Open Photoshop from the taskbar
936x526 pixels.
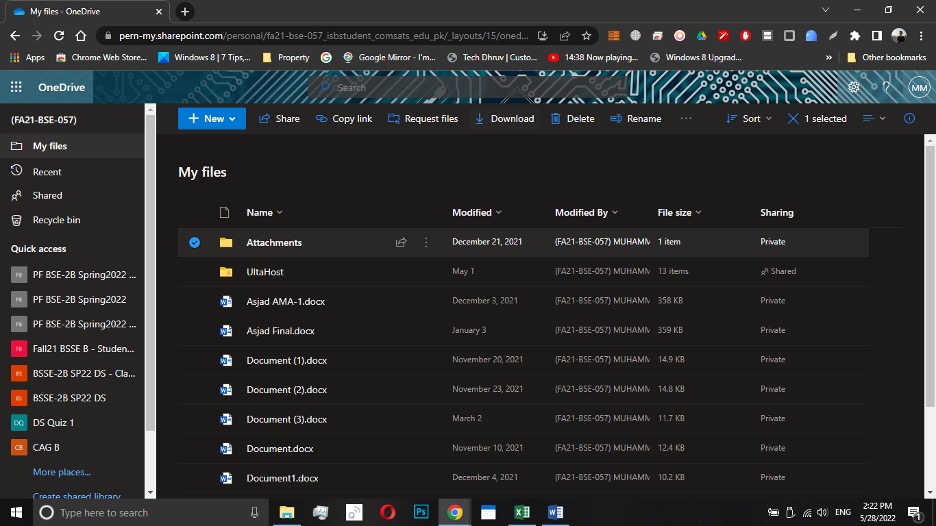click(421, 512)
